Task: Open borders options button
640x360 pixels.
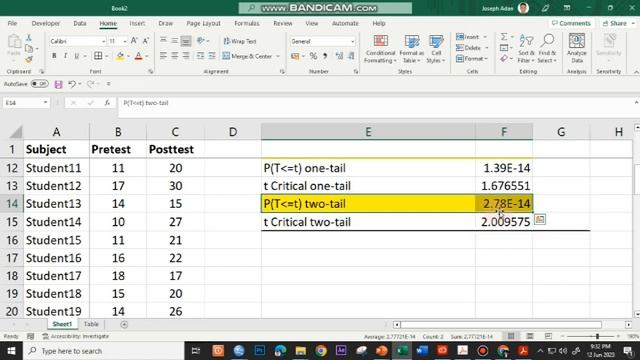Action: point(98,56)
